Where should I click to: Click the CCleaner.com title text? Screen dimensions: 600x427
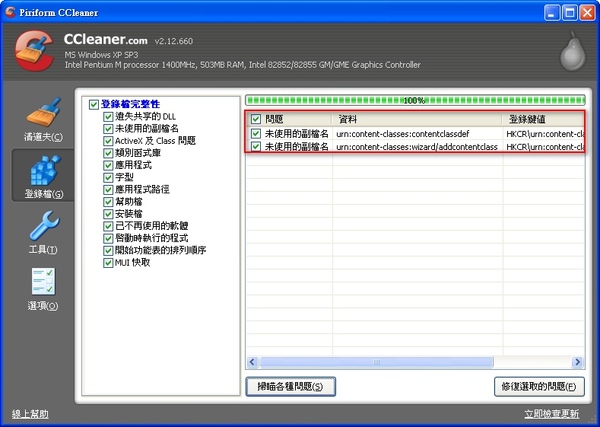tap(106, 39)
